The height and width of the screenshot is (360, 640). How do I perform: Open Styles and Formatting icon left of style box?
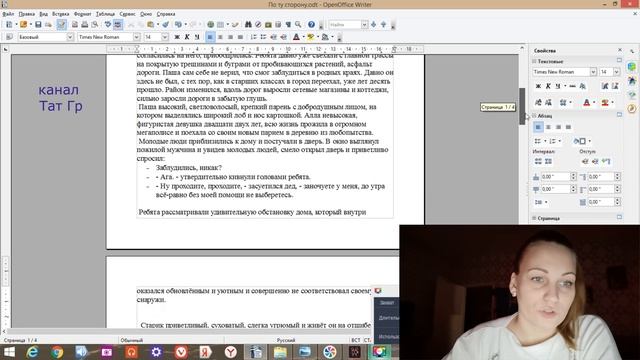click(9, 37)
